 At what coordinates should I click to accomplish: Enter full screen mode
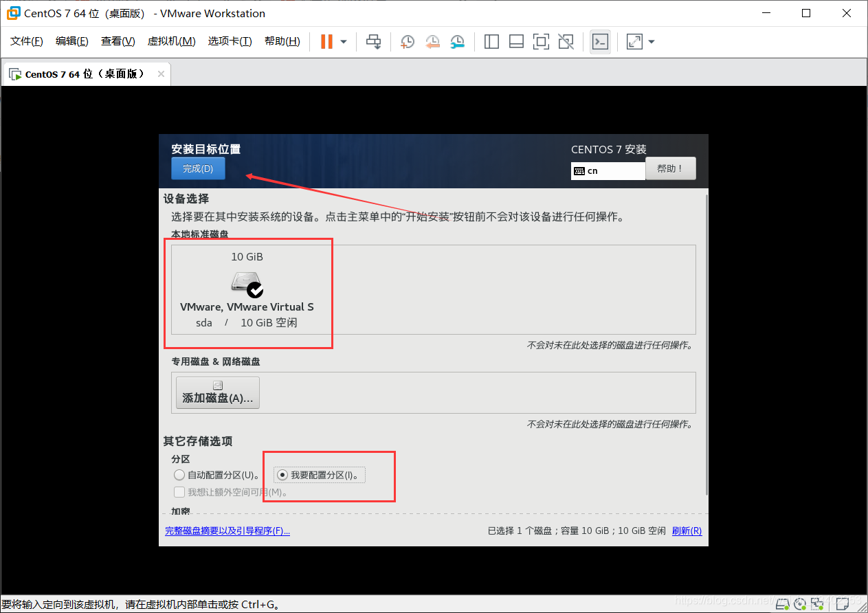point(541,42)
